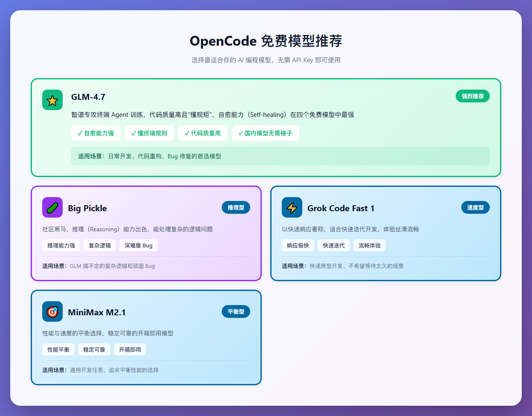Click the Grok Code Fast lightning icon

(292, 207)
